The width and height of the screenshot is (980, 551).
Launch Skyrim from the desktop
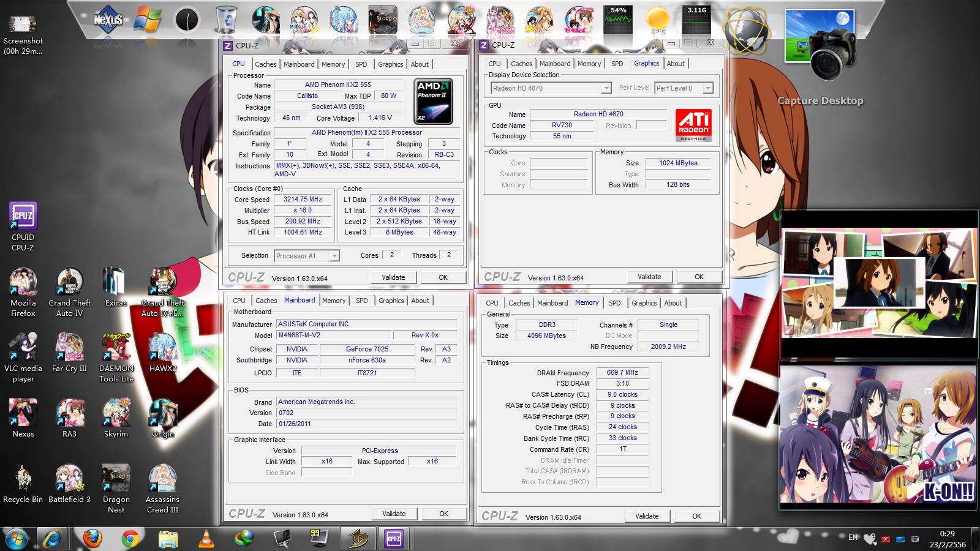click(x=116, y=413)
